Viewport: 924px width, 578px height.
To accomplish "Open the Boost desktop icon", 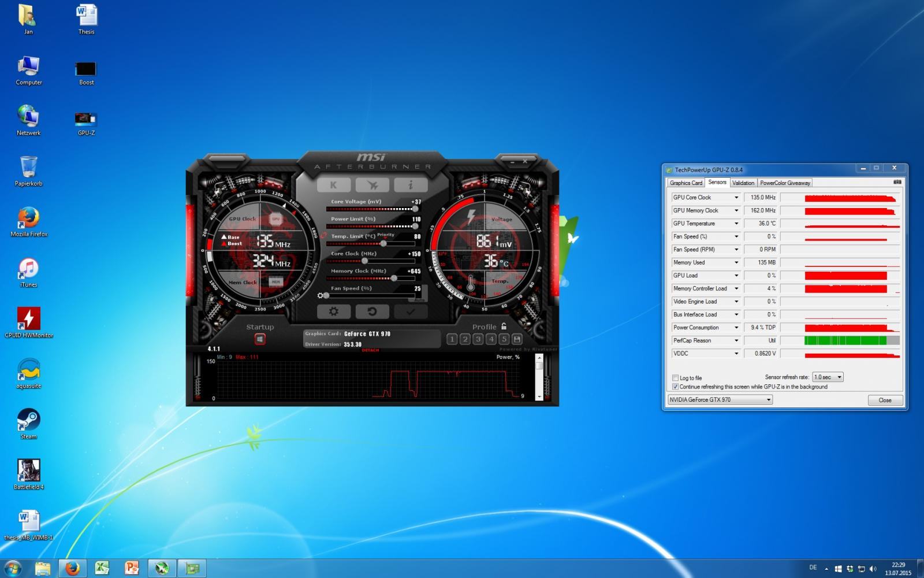I will pyautogui.click(x=86, y=73).
